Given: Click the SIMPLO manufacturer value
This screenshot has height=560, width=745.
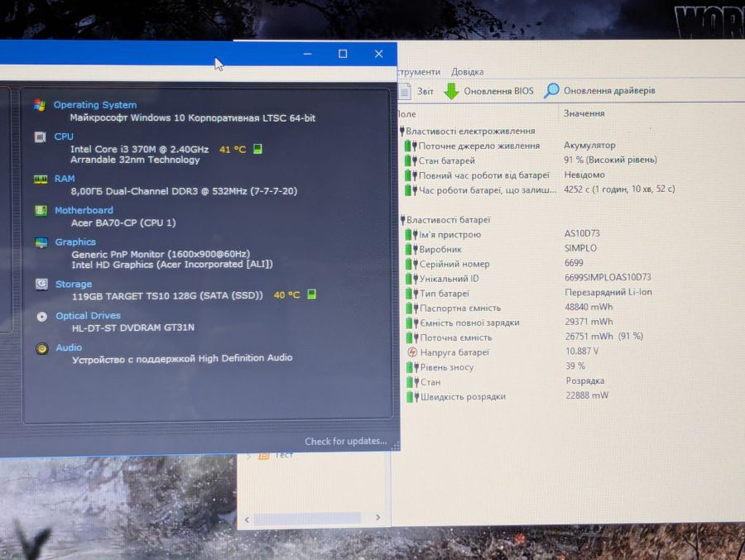Looking at the screenshot, I should [580, 248].
